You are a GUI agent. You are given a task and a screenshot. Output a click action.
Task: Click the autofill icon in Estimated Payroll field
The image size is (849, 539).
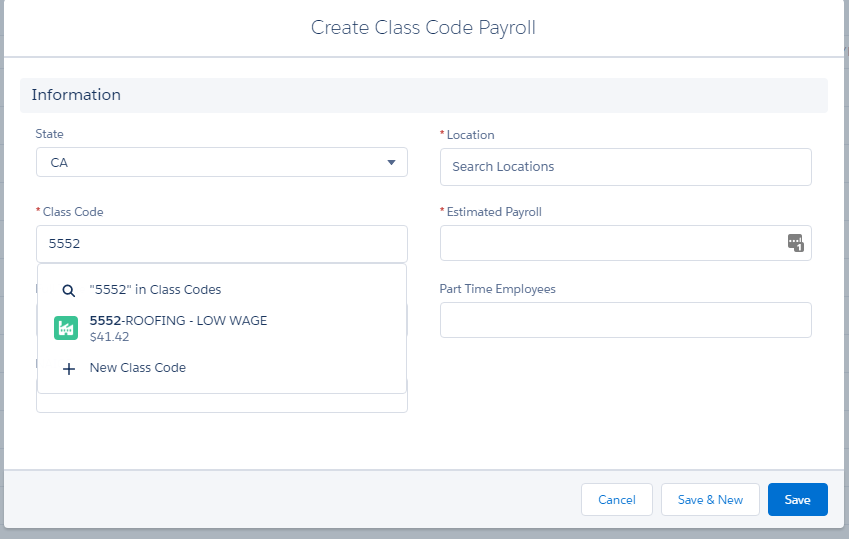[795, 243]
